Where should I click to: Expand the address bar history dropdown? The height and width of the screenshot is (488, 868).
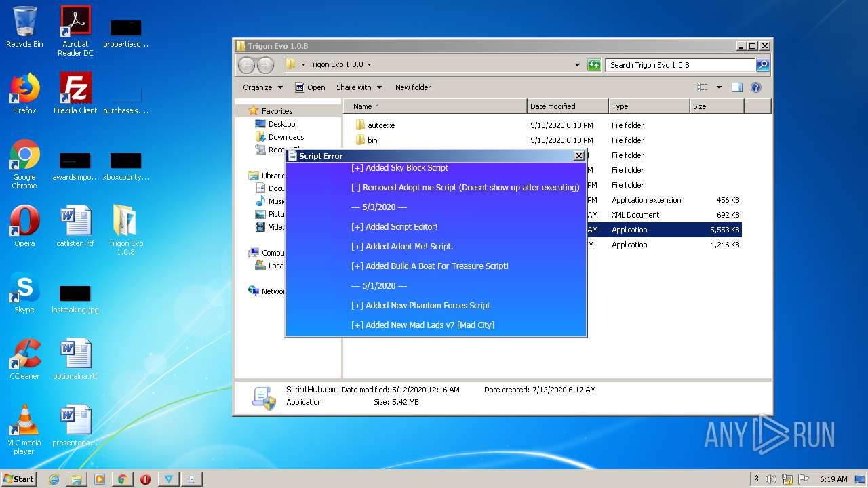577,65
